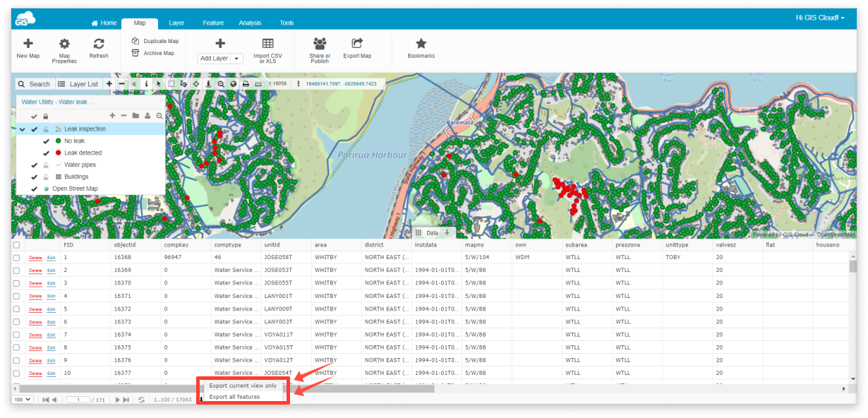Activate the rectangle selection tool
Viewport: 868px width, 418px height.
click(x=171, y=83)
